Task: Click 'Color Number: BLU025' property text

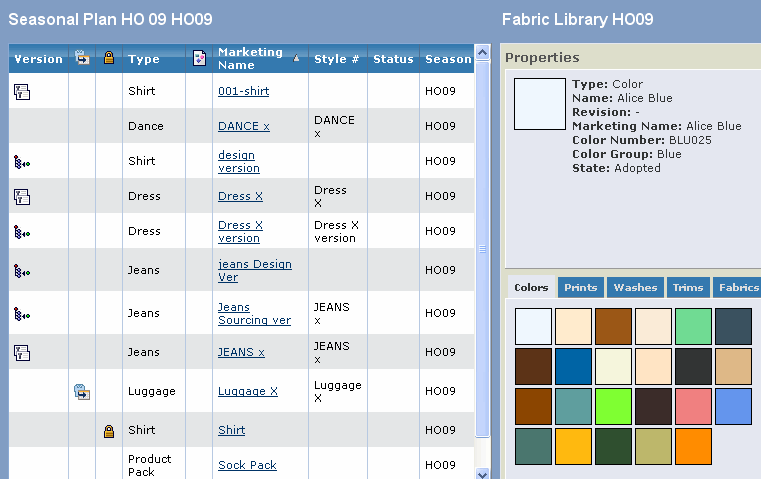Action: tap(642, 140)
